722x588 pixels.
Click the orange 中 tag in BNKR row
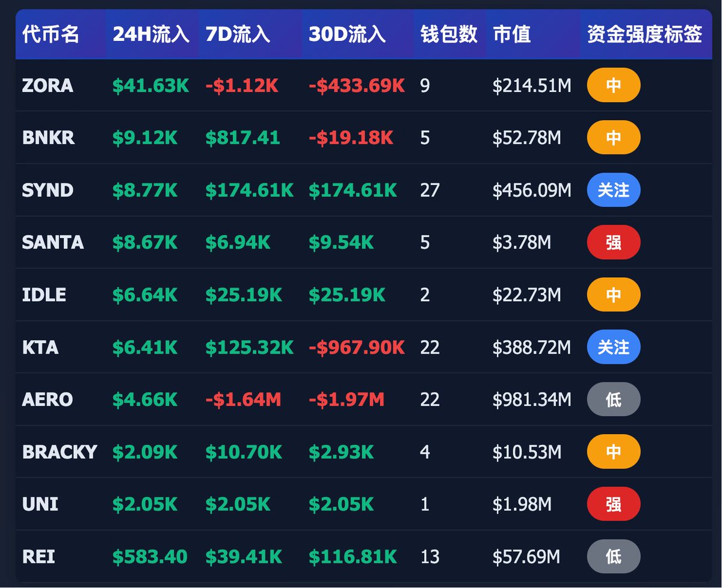coord(614,138)
